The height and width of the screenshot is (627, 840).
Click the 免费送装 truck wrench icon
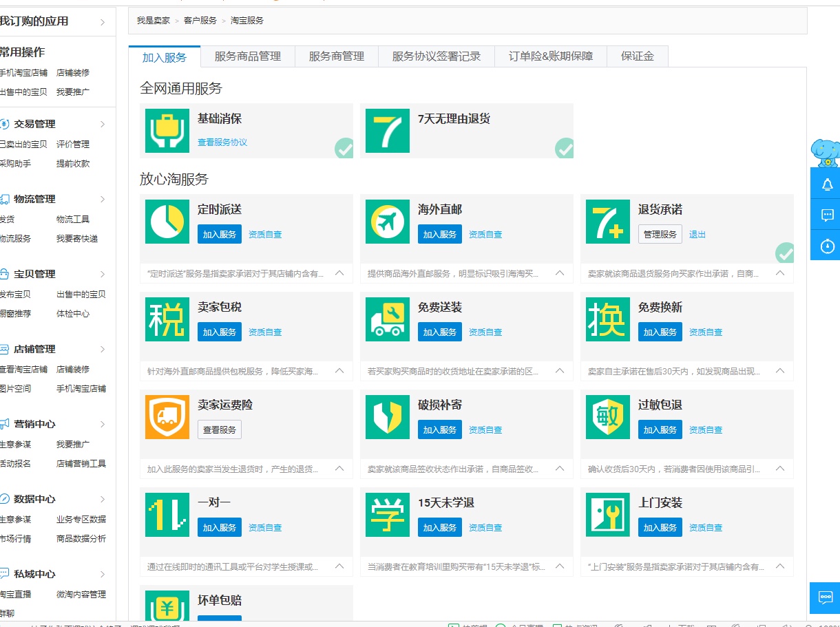pyautogui.click(x=388, y=319)
